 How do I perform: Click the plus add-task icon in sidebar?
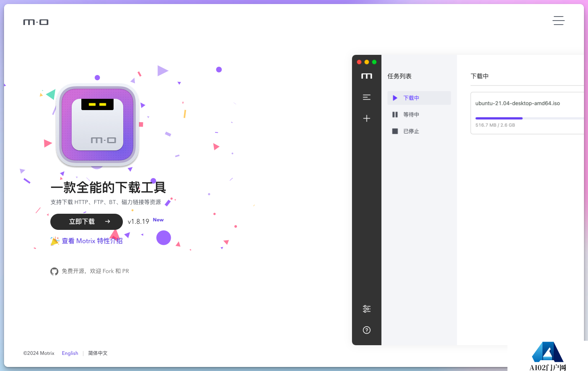(x=366, y=118)
